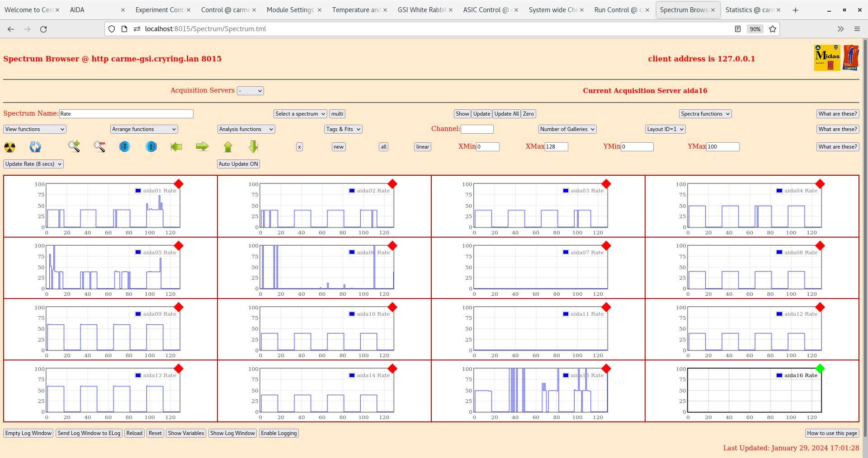Screen dimensions: 868x458
Task: Click the XMax input field
Action: point(556,146)
